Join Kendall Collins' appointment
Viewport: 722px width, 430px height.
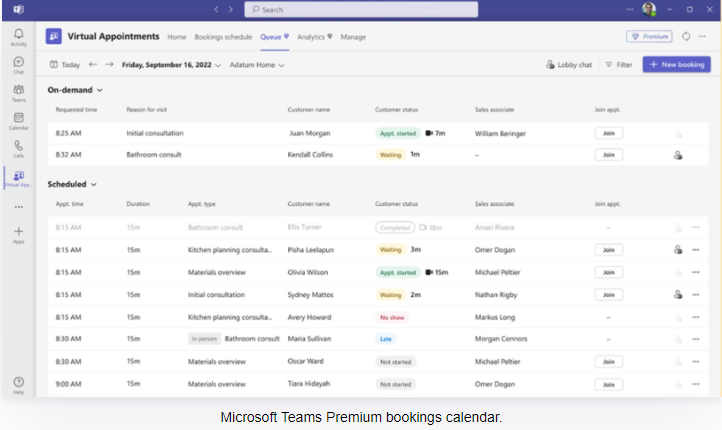609,155
